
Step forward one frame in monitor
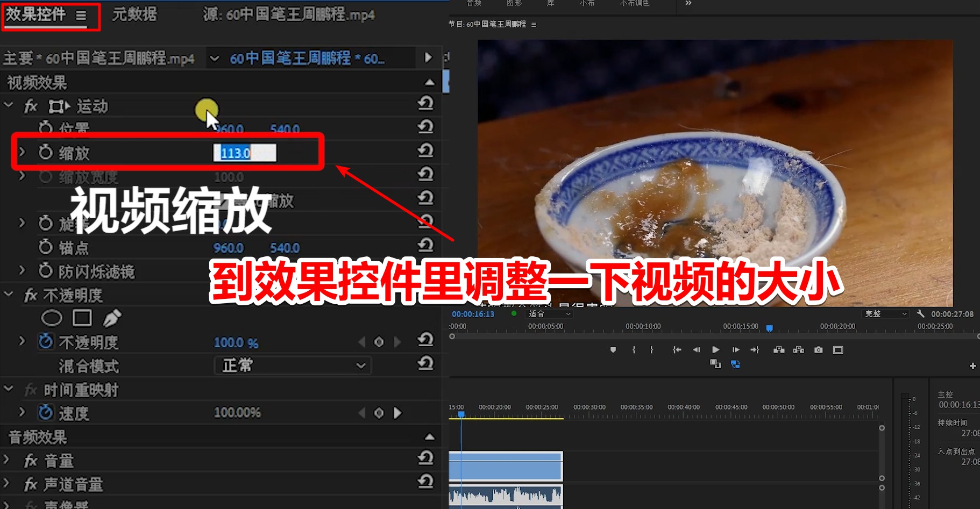pos(735,350)
